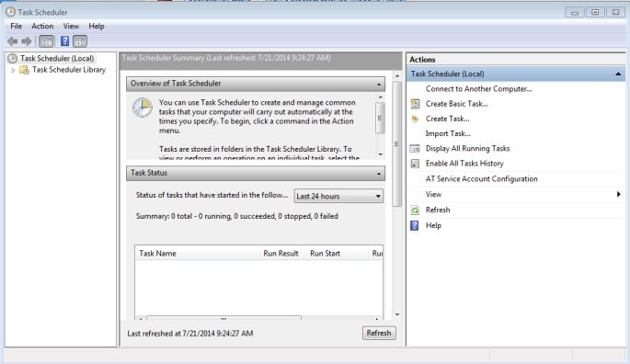Click the Forward arrow toolbar icon
Viewport: 630px width, 364px height.
[27, 41]
